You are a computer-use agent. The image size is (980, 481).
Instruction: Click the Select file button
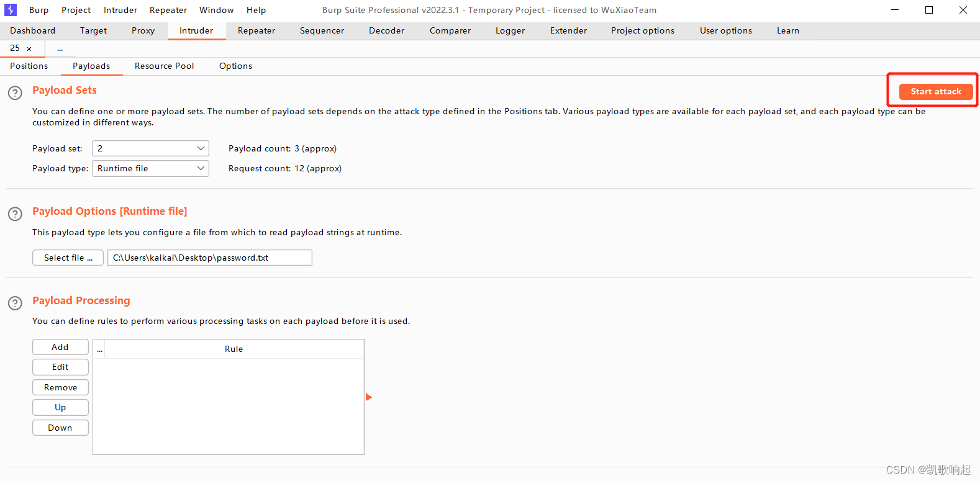68,258
